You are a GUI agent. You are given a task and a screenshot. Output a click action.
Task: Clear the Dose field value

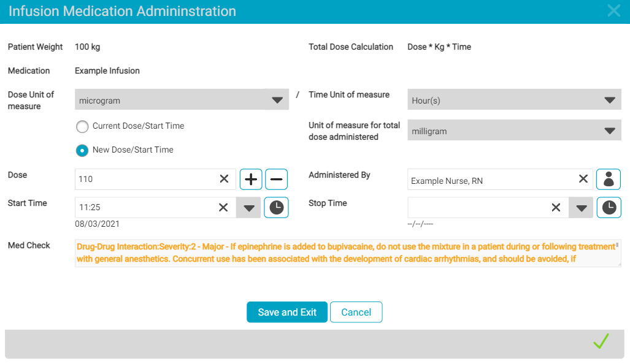click(224, 179)
